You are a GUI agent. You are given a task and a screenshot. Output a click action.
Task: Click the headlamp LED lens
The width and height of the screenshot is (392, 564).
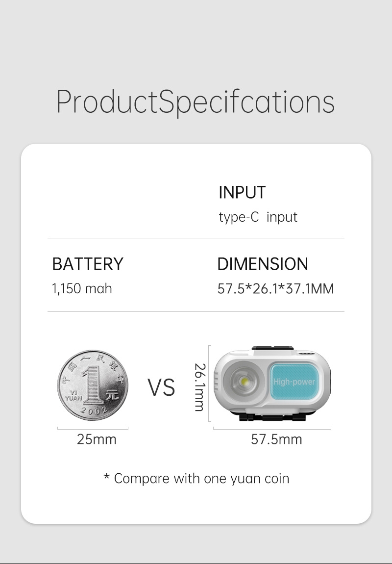pos(244,381)
